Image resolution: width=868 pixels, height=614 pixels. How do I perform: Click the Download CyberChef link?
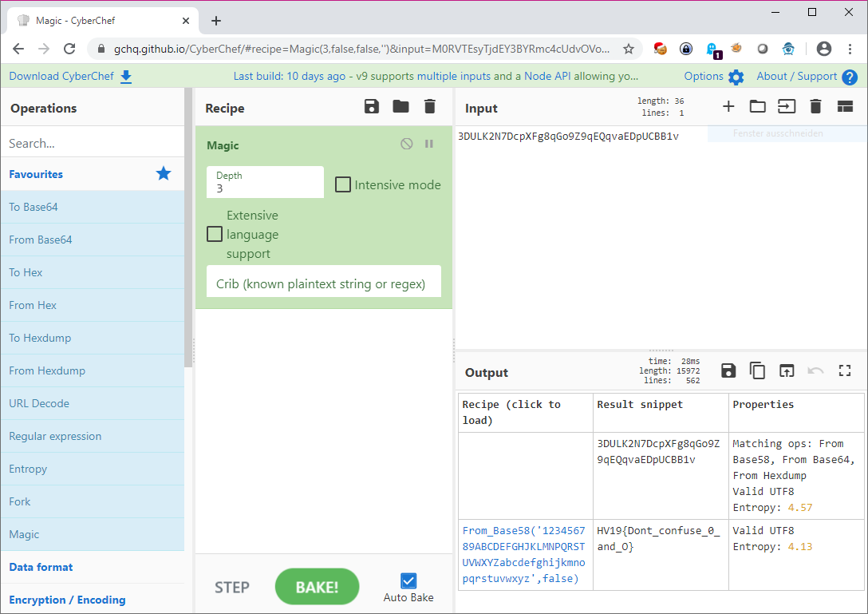61,77
